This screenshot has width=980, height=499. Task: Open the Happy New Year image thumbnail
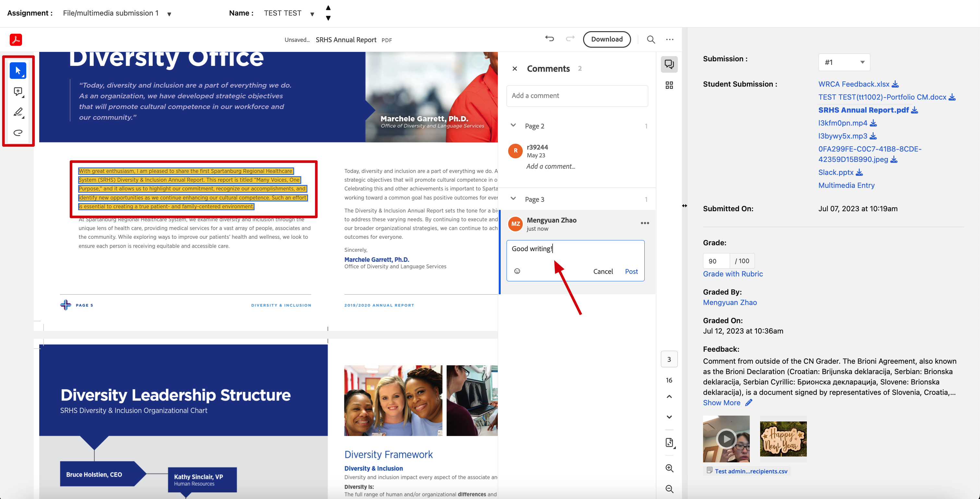(x=783, y=439)
